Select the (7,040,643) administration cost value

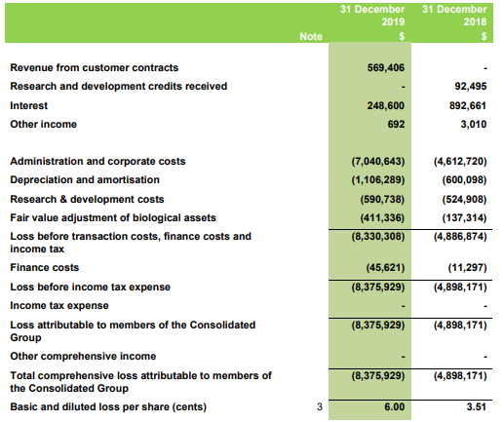378,162
